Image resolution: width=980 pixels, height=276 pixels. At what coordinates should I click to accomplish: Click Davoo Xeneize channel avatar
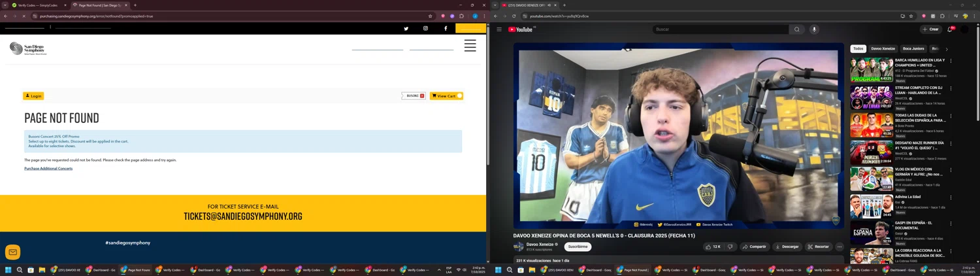[519, 247]
